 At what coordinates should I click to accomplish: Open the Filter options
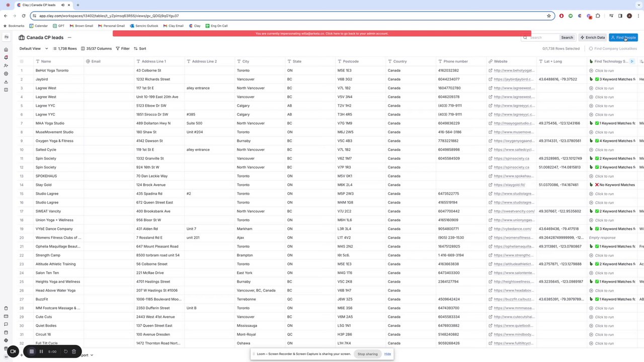123,48
